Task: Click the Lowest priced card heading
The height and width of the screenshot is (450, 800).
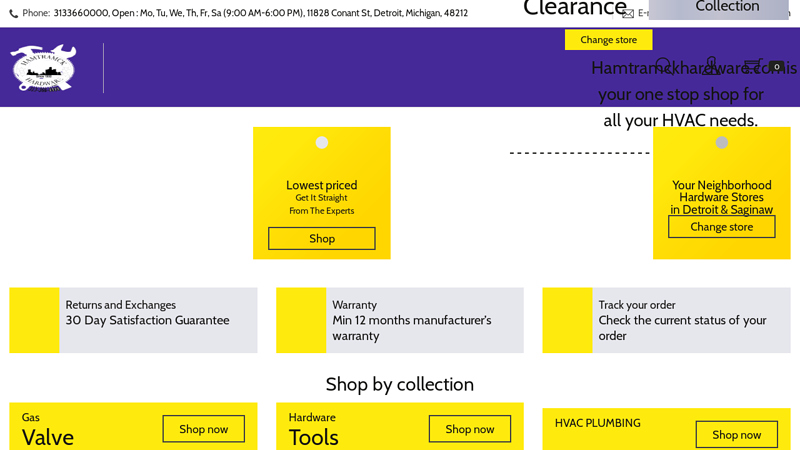Action: click(321, 185)
